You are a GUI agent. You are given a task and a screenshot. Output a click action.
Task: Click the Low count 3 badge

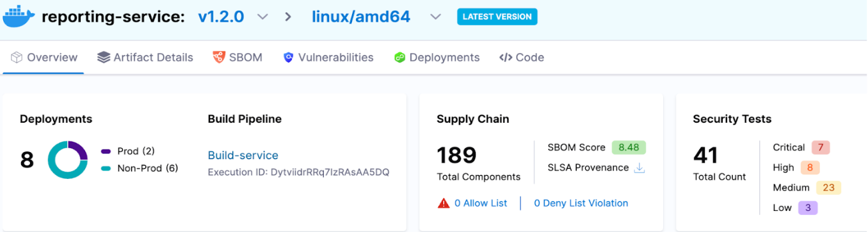[808, 208]
